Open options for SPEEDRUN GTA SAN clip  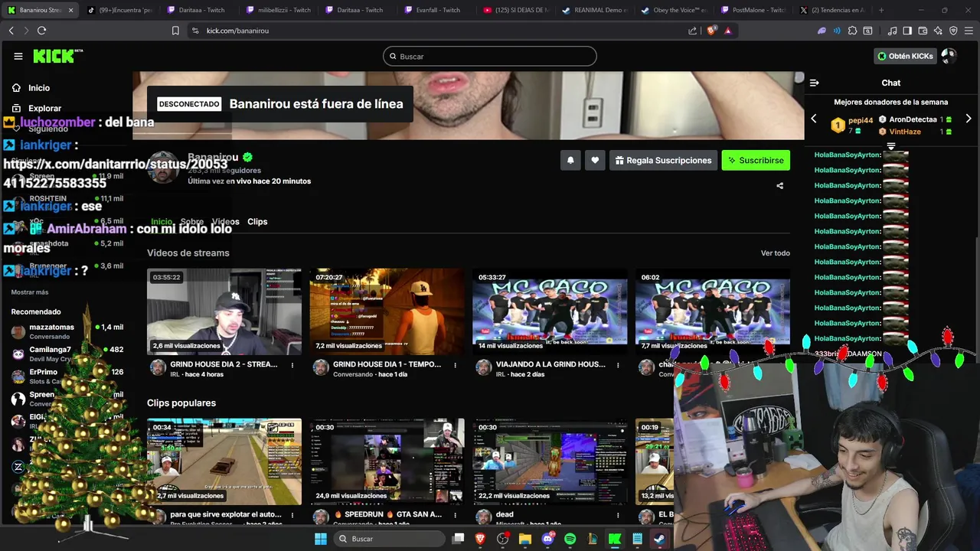tap(456, 515)
